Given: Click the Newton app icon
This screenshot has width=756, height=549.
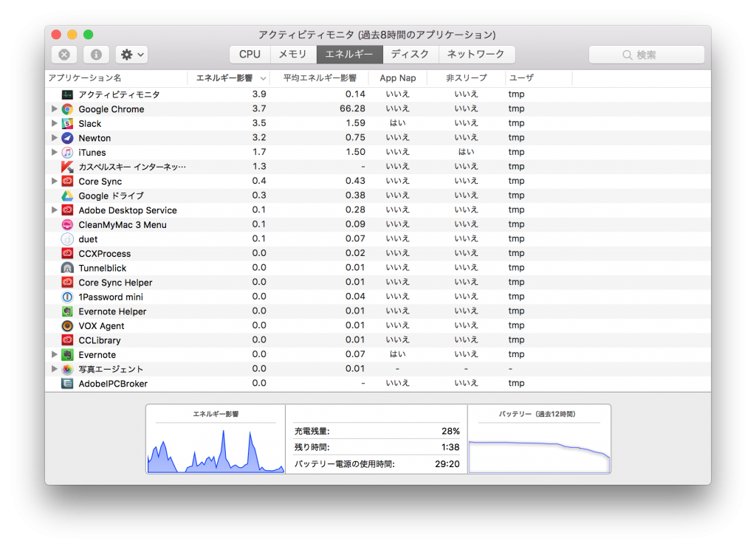Looking at the screenshot, I should point(67,138).
